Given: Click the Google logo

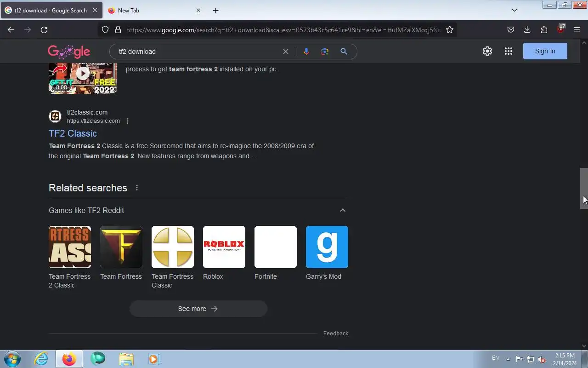Looking at the screenshot, I should 69,52.
